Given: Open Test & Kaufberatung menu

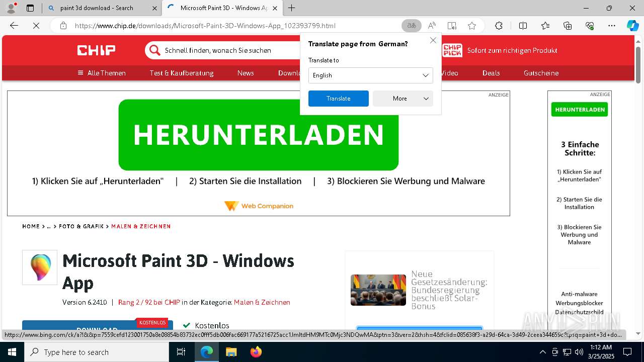Looking at the screenshot, I should (x=182, y=73).
